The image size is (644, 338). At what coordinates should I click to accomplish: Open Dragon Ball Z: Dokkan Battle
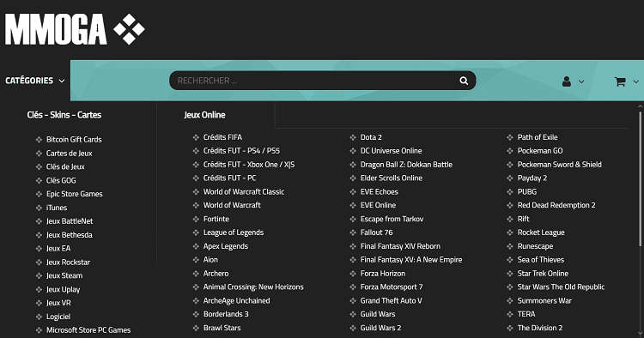point(406,164)
